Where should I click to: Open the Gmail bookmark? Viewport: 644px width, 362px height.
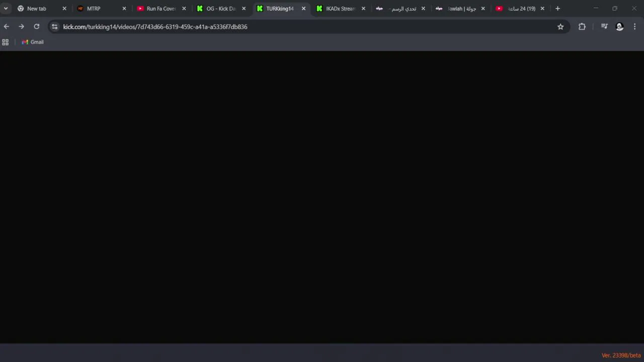(33, 42)
